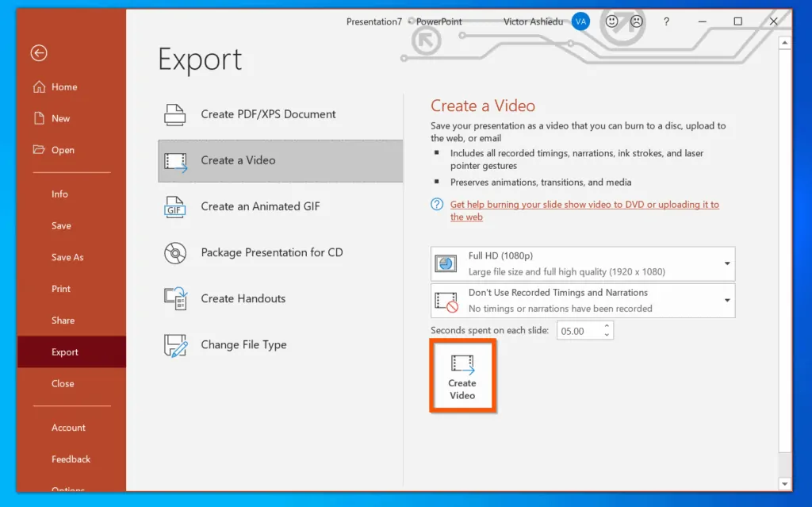Click the back arrow to leave Export view
The image size is (812, 507).
click(39, 53)
